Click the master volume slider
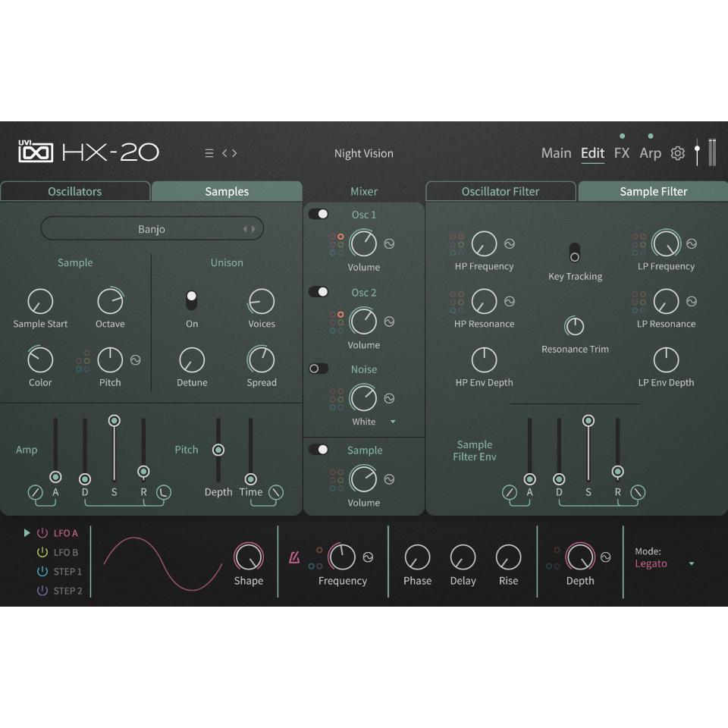Screen dimensions: 728x728 [x=697, y=152]
